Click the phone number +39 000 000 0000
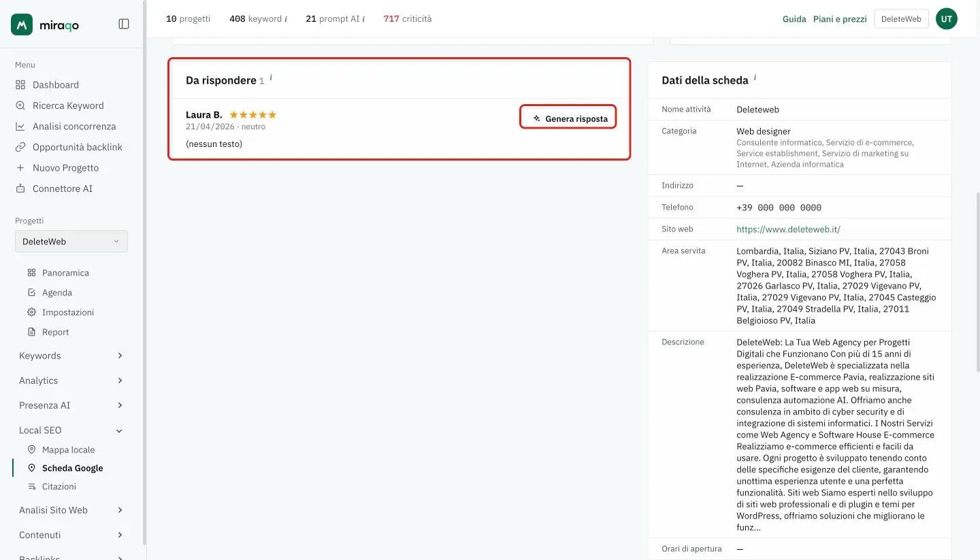This screenshot has width=980, height=560. coord(779,208)
